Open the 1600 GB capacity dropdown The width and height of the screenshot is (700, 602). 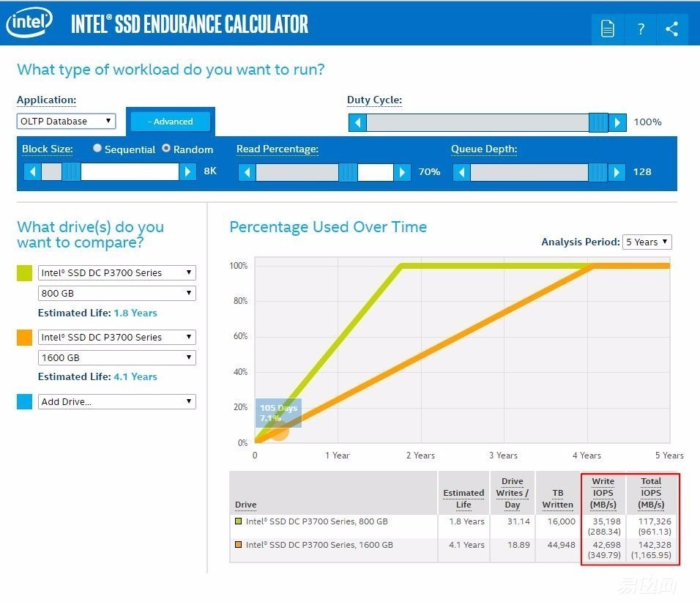117,357
